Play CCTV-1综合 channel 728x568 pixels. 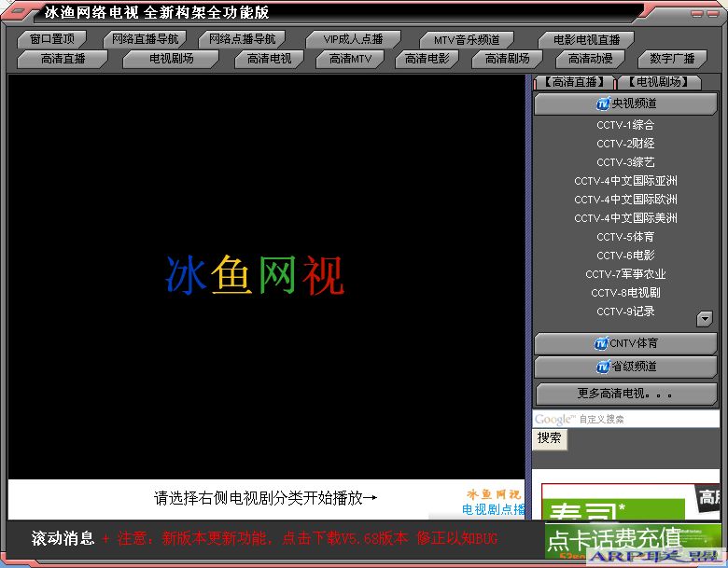click(625, 125)
